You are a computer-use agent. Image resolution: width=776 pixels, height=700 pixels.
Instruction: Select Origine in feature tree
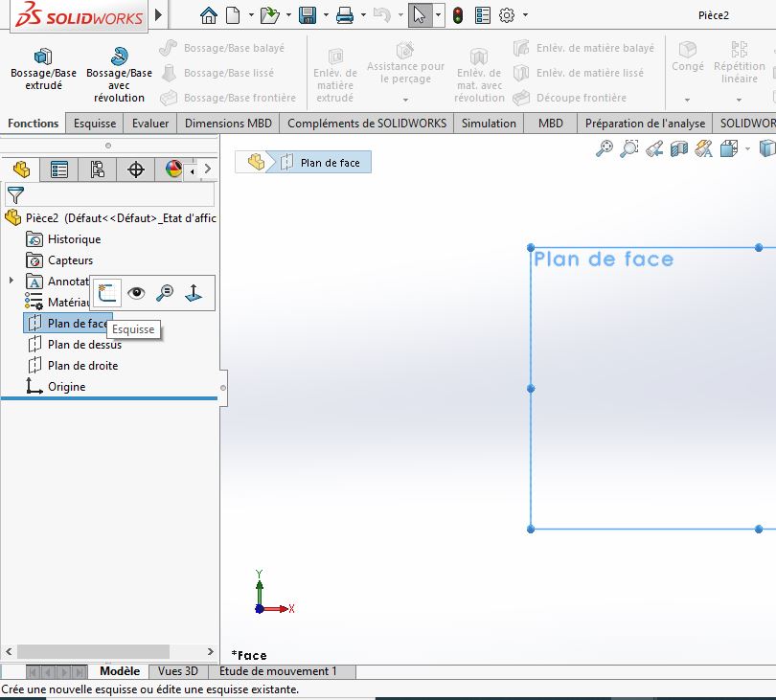66,386
